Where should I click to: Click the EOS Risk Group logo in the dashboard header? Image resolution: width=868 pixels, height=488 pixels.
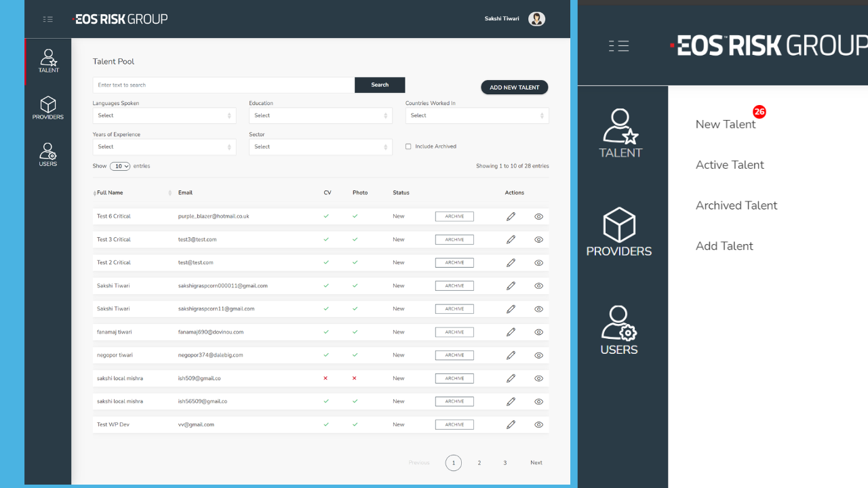[120, 19]
